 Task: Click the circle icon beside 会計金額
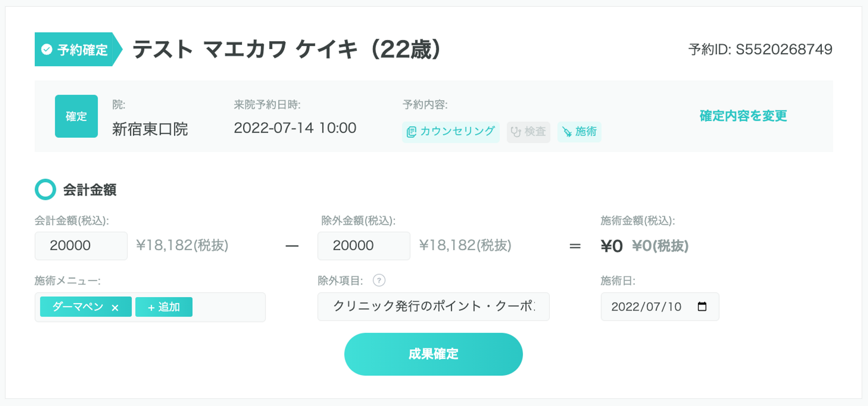pyautogui.click(x=46, y=190)
